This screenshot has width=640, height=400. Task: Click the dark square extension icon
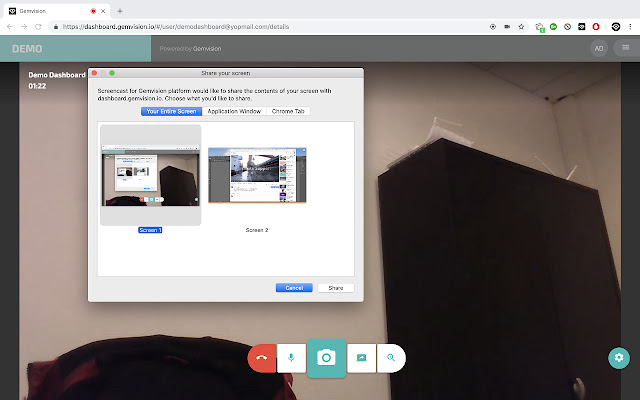coord(582,27)
